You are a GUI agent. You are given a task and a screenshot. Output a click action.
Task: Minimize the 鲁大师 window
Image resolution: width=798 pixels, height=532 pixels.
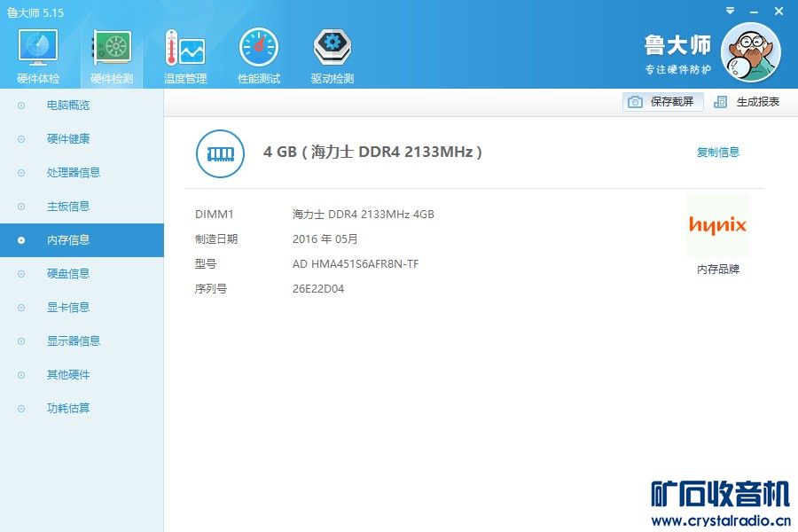755,12
